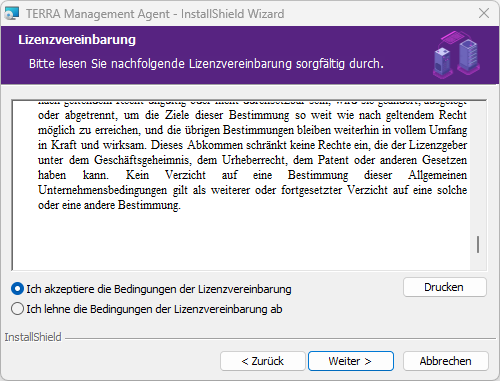The height and width of the screenshot is (381, 500).
Task: Click the license text scrollbar thumb
Action: [478, 245]
